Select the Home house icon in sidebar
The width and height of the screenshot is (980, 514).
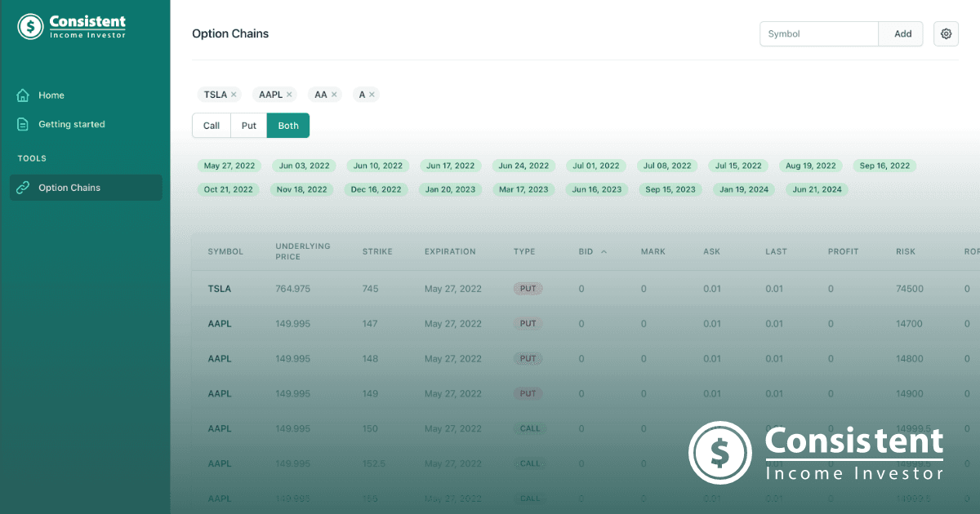pyautogui.click(x=23, y=95)
